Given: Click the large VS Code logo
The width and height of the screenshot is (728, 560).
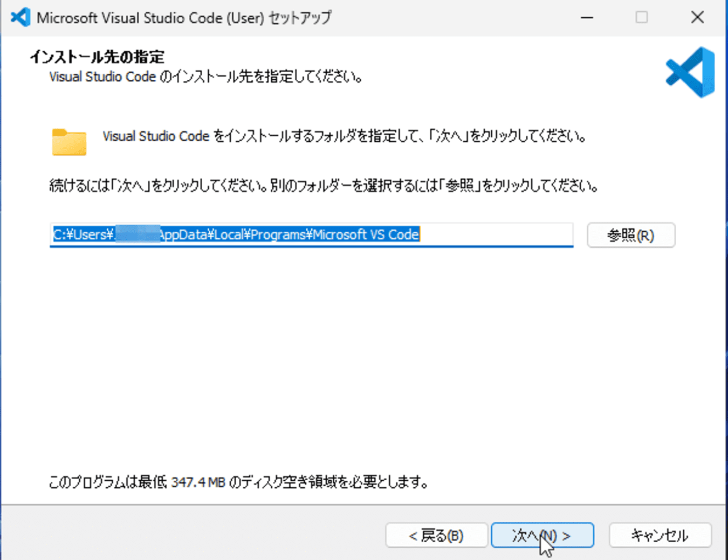Looking at the screenshot, I should [x=691, y=72].
